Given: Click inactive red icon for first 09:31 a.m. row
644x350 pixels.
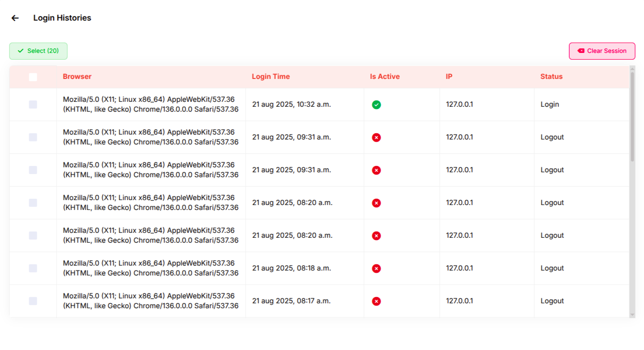Looking at the screenshot, I should tap(376, 137).
